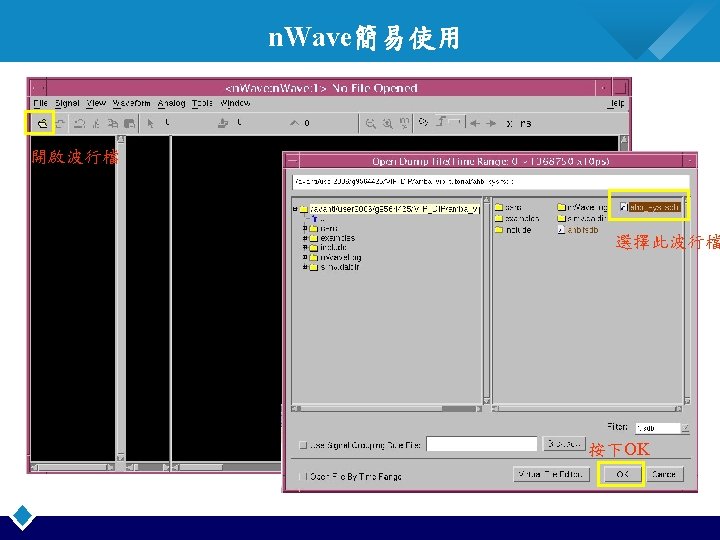This screenshot has width=720, height=540.
Task: Click the grayed Cut icon in nWave toolbar
Action: (x=96, y=123)
